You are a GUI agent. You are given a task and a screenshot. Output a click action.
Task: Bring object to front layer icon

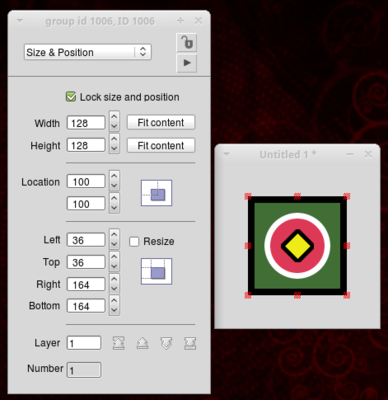click(119, 343)
